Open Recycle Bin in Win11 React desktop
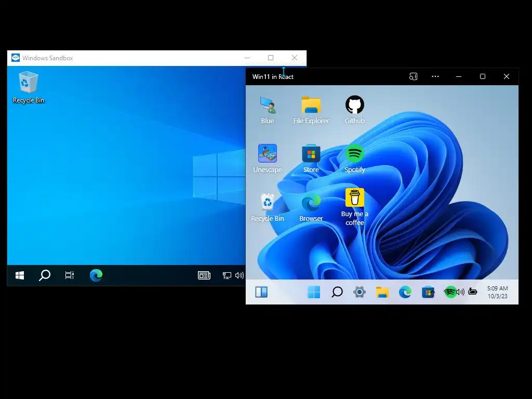Viewport: 532px width, 399px height. (268, 208)
